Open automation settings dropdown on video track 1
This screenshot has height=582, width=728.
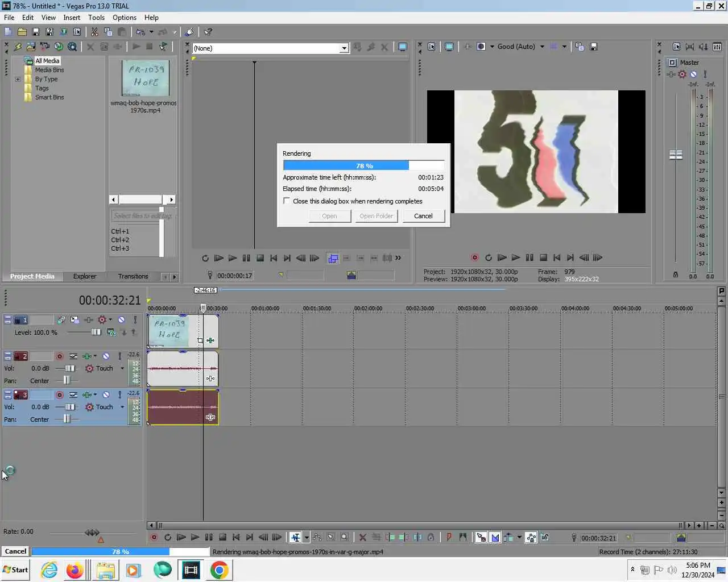[x=110, y=320]
